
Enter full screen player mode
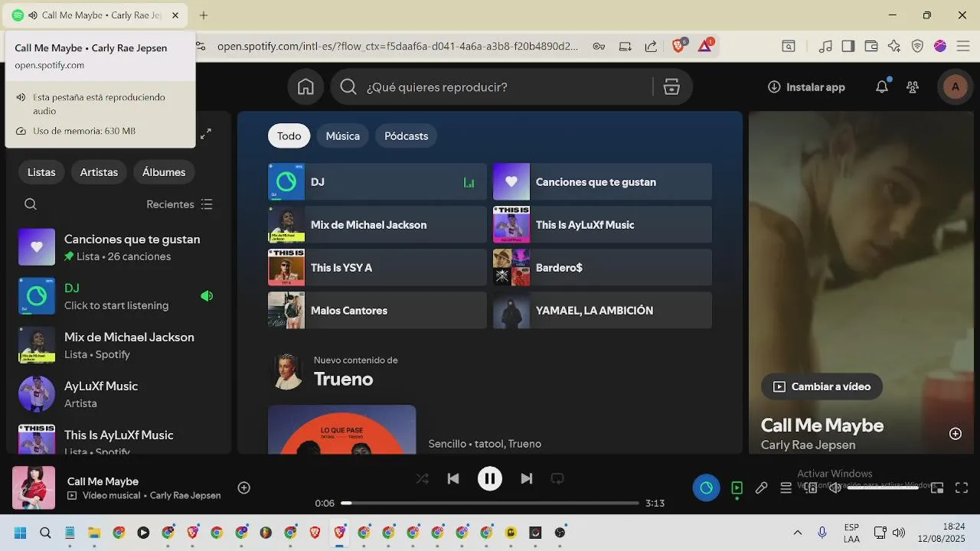(962, 488)
